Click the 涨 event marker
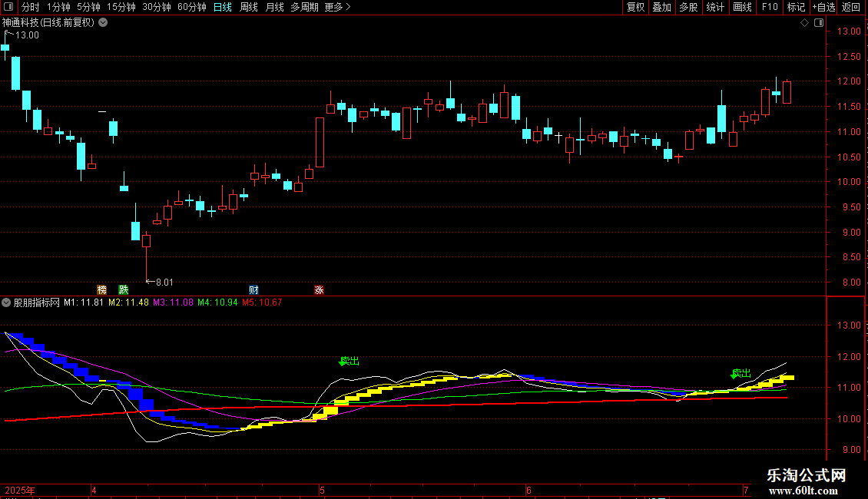The width and height of the screenshot is (868, 499). pos(319,290)
